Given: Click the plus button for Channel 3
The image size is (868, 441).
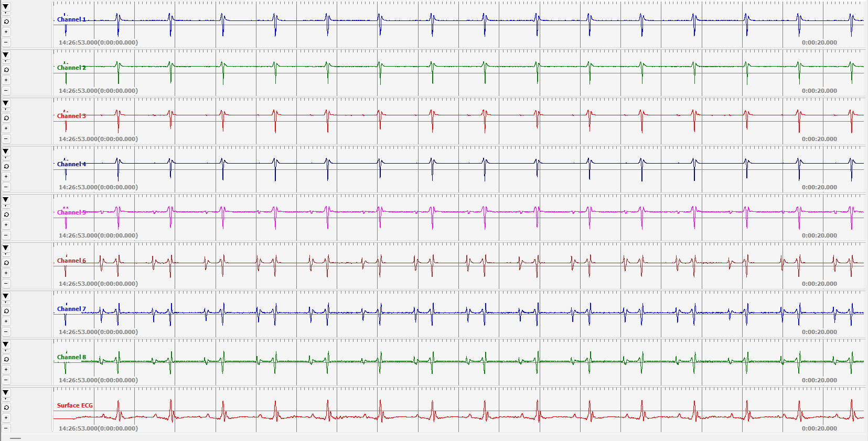Looking at the screenshot, I should coord(6,128).
